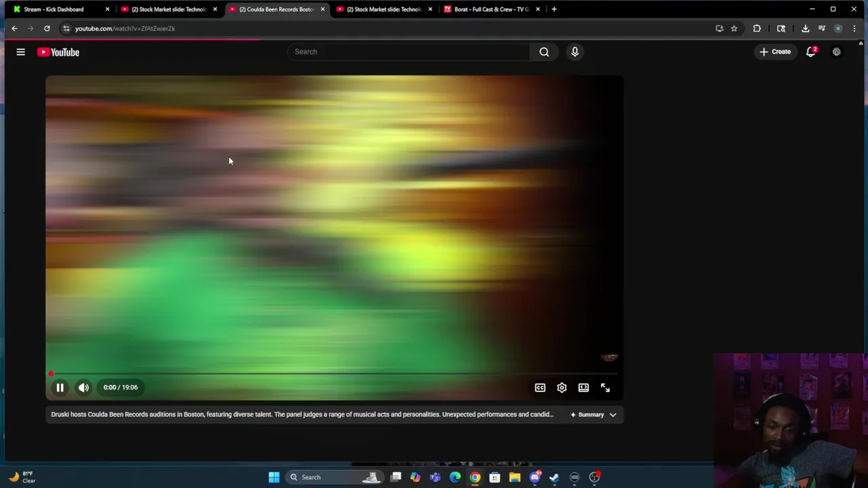Screen dimensions: 868x488
Task: Open Chrome downloads icon
Action: 805,28
